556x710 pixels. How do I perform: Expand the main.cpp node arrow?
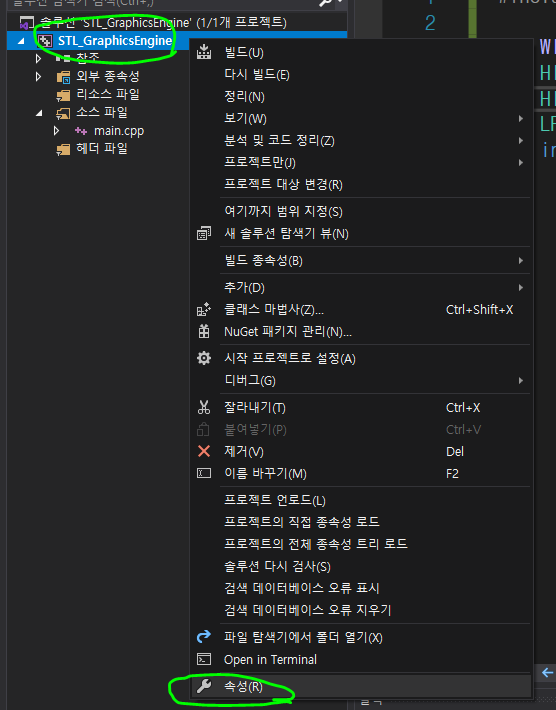point(56,131)
